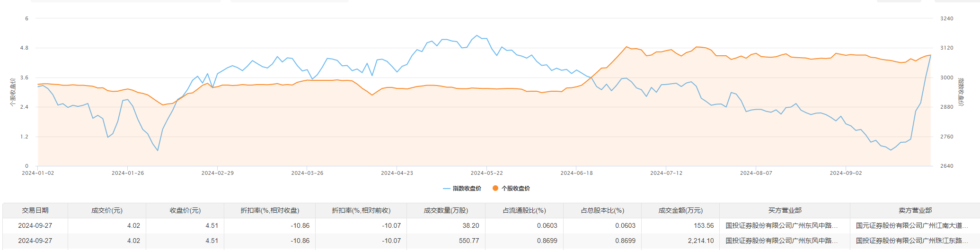Click the 折扣率(%,相对前收) column header
980x250 pixels.
(361, 211)
